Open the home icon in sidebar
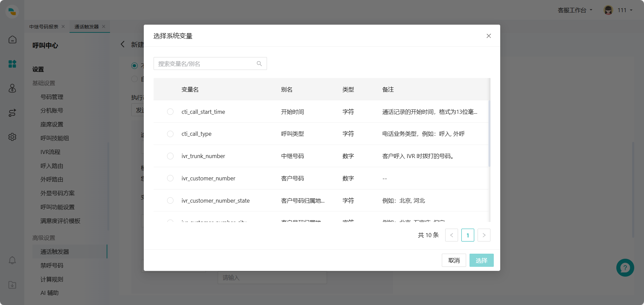The width and height of the screenshot is (644, 305). click(x=12, y=40)
